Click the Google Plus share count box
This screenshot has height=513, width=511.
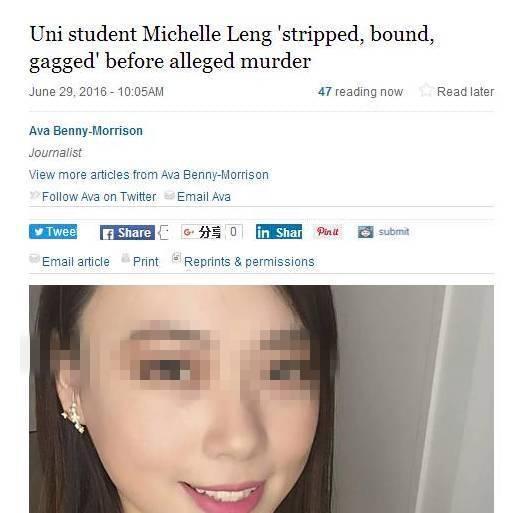234,232
